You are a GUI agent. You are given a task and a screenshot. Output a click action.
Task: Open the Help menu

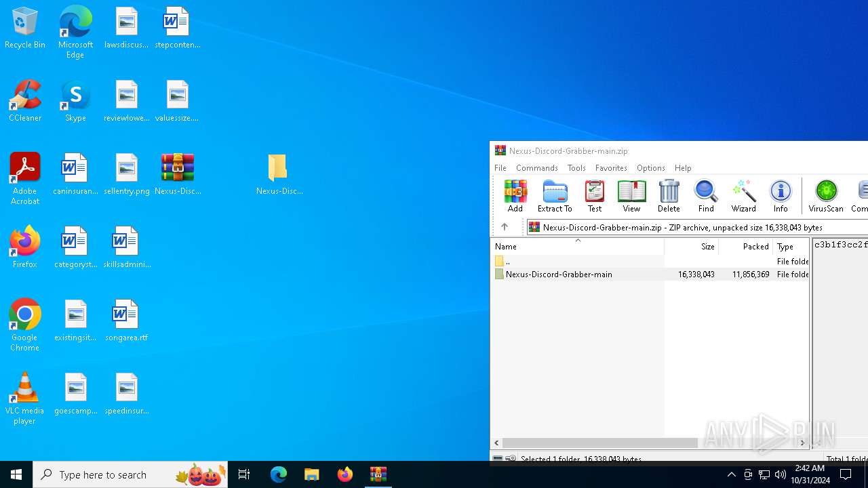[x=683, y=168]
